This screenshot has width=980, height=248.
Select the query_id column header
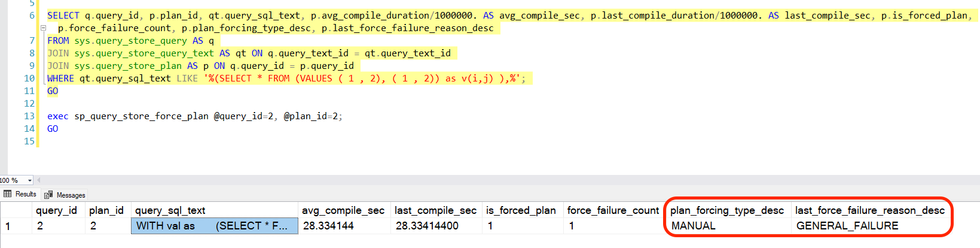point(56,210)
